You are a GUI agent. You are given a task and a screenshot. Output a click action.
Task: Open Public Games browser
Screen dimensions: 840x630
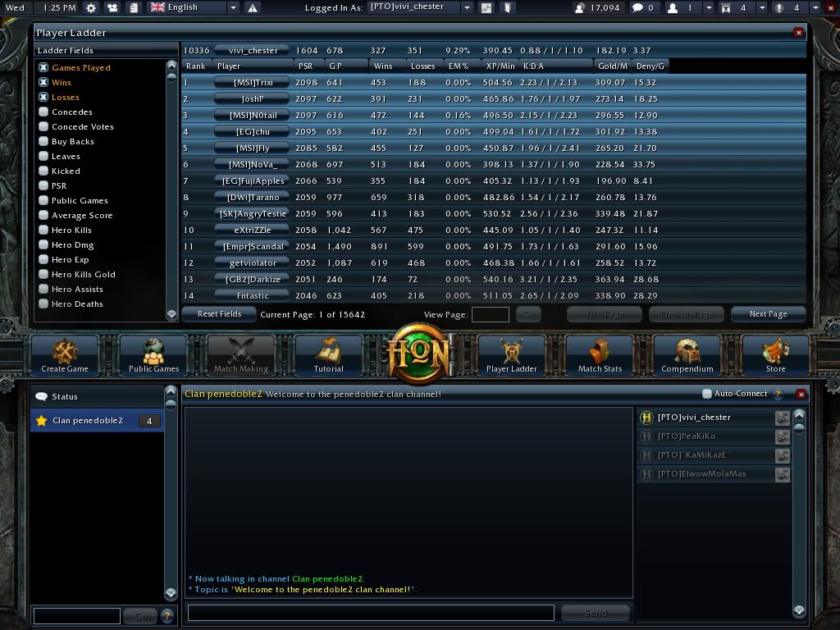(153, 354)
